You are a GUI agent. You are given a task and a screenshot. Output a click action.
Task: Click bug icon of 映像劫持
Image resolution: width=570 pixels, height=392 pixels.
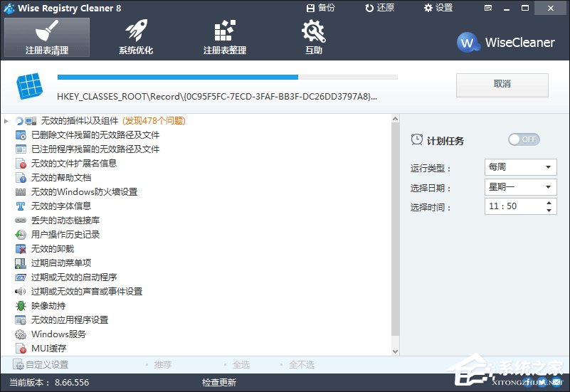(21, 306)
